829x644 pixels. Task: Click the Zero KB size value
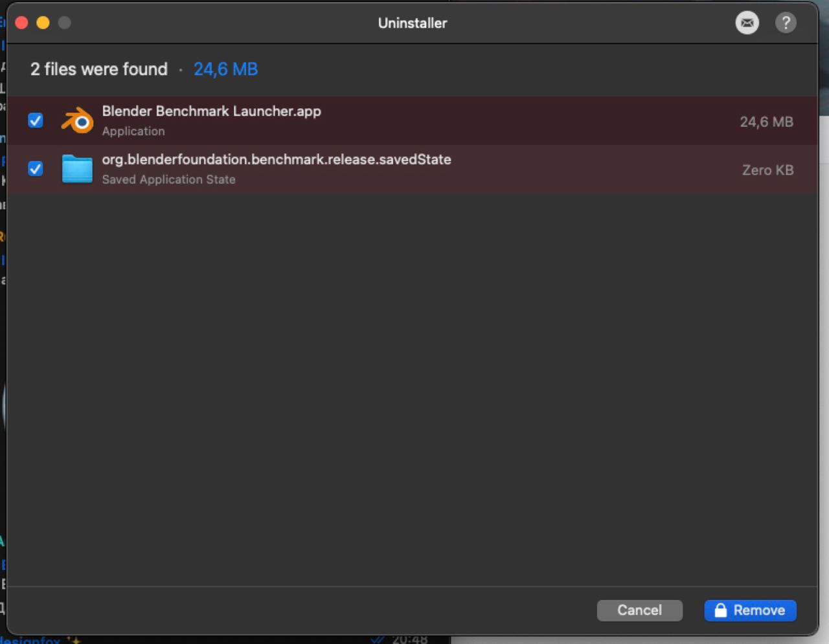[x=767, y=170]
